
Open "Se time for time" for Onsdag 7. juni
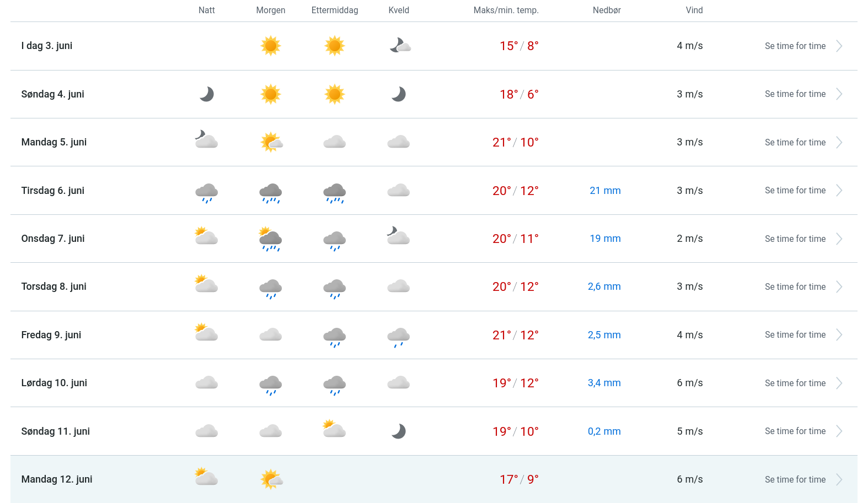pyautogui.click(x=795, y=239)
